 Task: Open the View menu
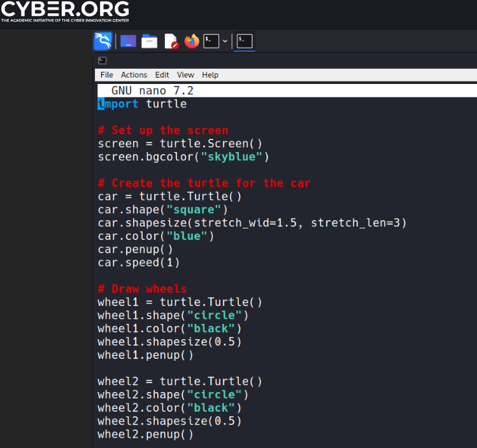(x=185, y=75)
